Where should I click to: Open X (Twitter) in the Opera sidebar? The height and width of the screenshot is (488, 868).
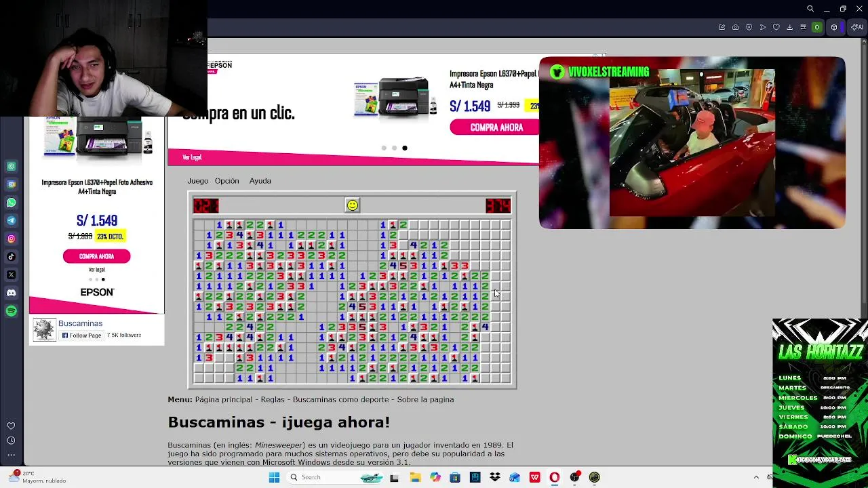point(11,274)
